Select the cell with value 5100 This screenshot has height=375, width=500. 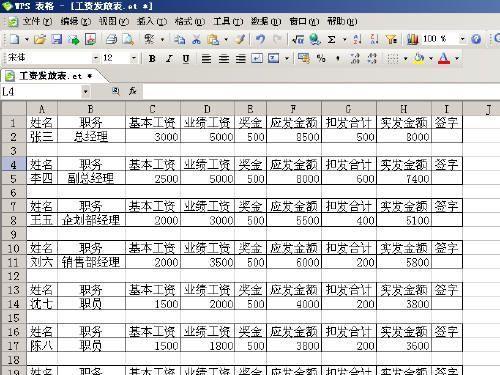tap(404, 220)
